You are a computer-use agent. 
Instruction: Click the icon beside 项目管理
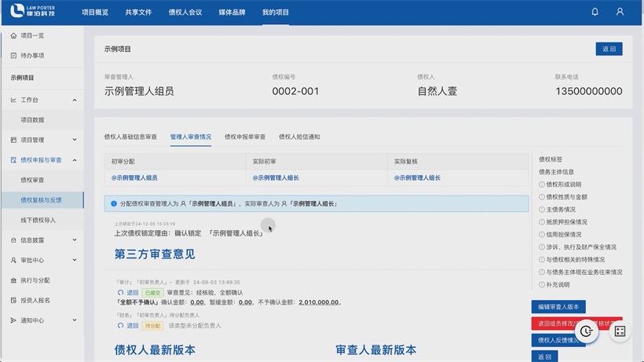[13, 140]
